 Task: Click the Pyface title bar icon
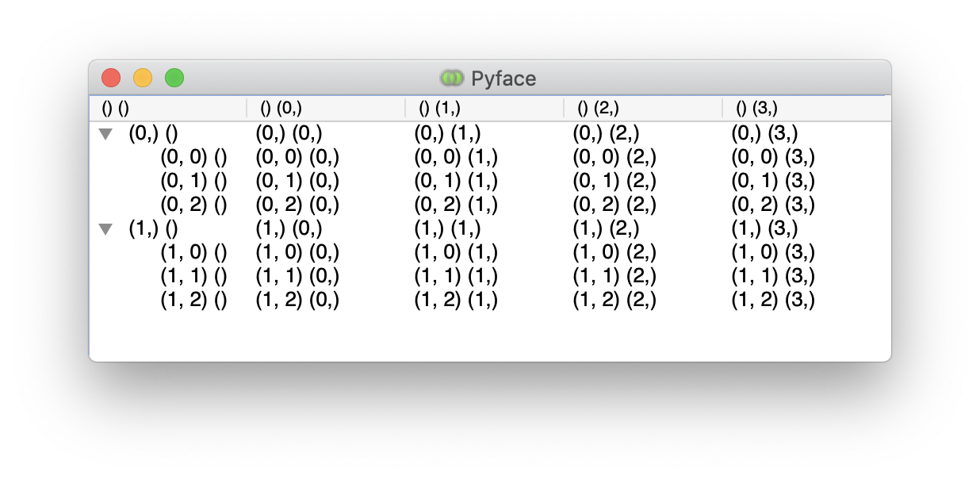(451, 79)
